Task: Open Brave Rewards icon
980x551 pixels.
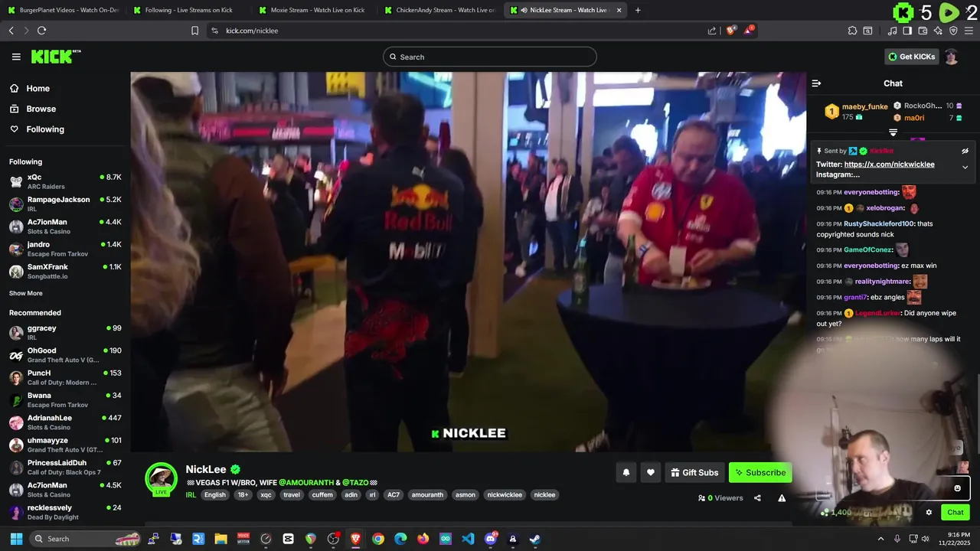Action: coord(750,30)
